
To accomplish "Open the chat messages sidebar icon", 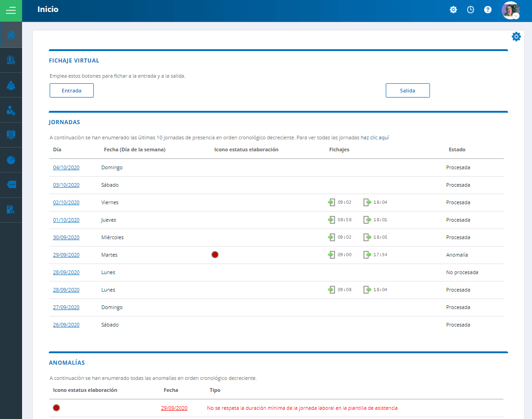I will 11,185.
